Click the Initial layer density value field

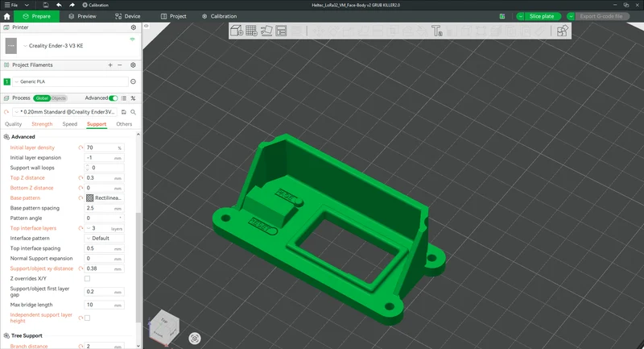pos(105,147)
